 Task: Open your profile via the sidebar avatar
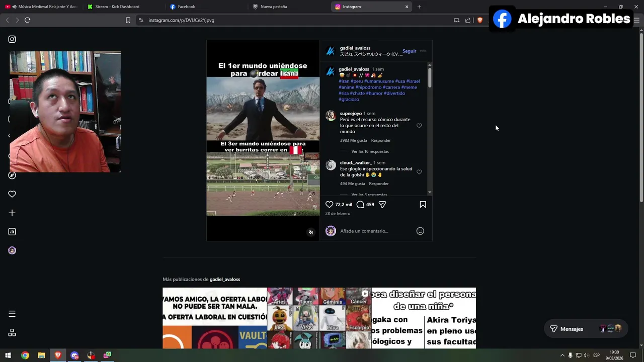12,250
